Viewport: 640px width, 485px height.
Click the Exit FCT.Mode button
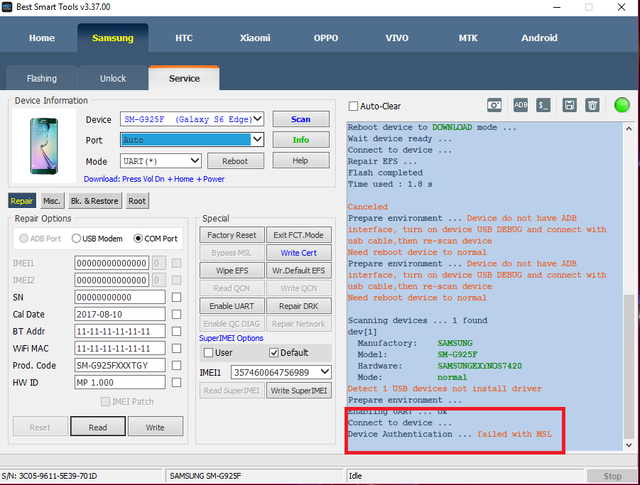[299, 235]
